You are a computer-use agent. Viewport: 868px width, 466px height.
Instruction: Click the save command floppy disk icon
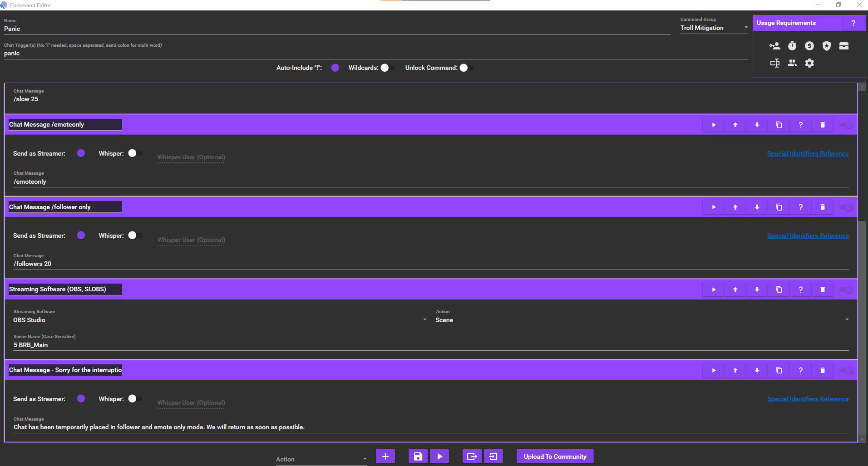[418, 456]
